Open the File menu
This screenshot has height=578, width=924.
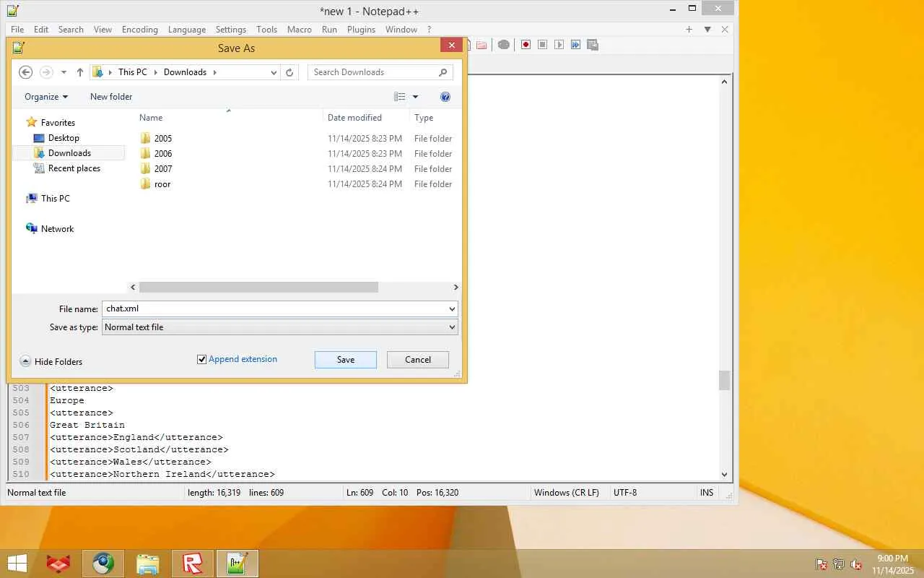(x=17, y=30)
